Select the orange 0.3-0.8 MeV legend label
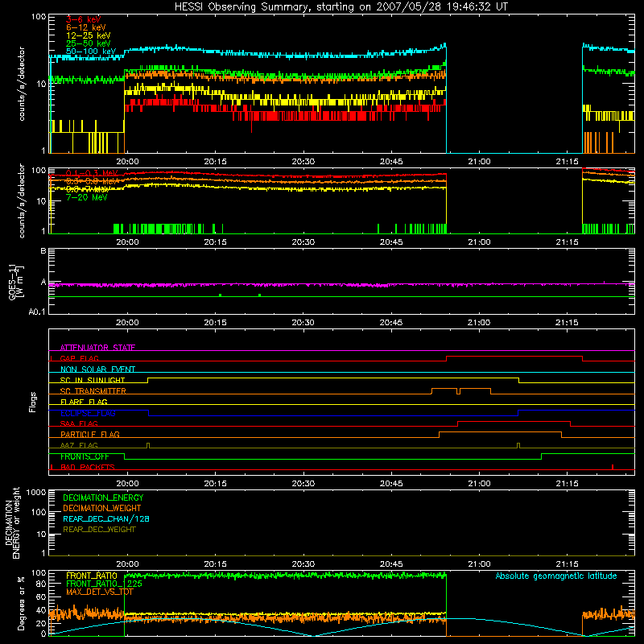Image resolution: width=644 pixels, height=644 pixels. [92, 181]
